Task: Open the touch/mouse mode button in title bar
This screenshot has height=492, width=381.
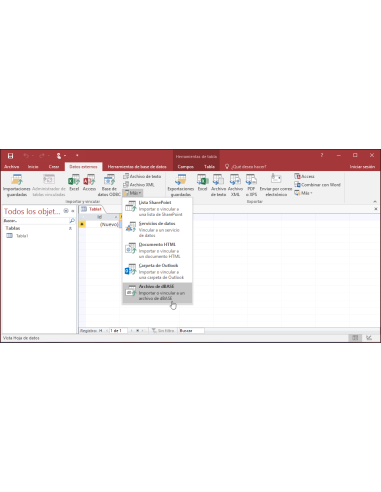Action: tap(59, 156)
